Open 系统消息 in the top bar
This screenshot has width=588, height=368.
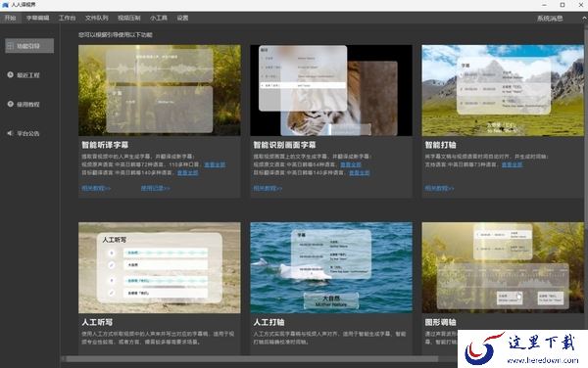pos(550,19)
